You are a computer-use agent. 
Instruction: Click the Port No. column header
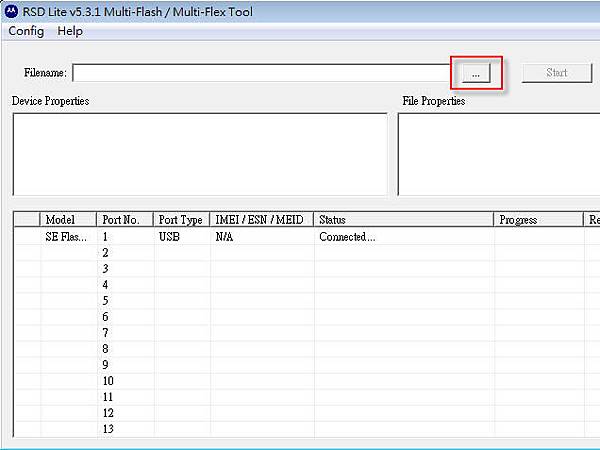(x=125, y=220)
